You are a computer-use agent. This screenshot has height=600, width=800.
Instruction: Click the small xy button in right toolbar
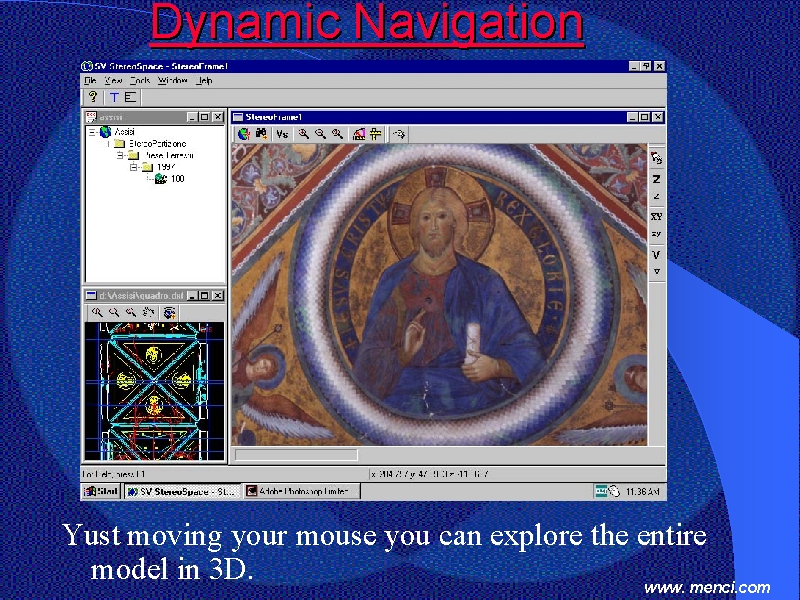coord(656,234)
